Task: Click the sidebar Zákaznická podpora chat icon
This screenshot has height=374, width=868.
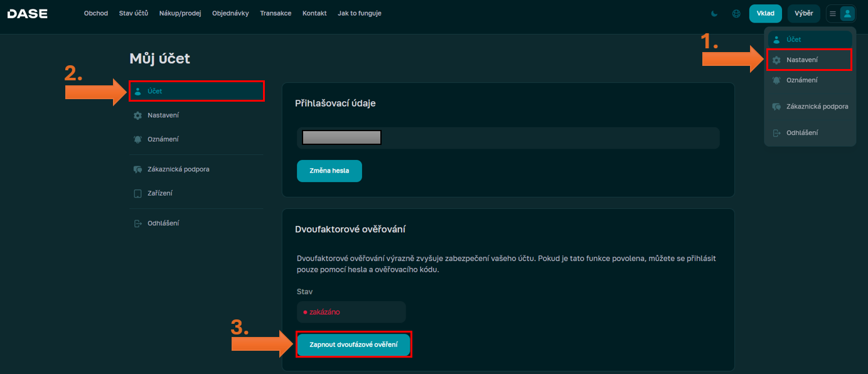Action: coord(138,169)
